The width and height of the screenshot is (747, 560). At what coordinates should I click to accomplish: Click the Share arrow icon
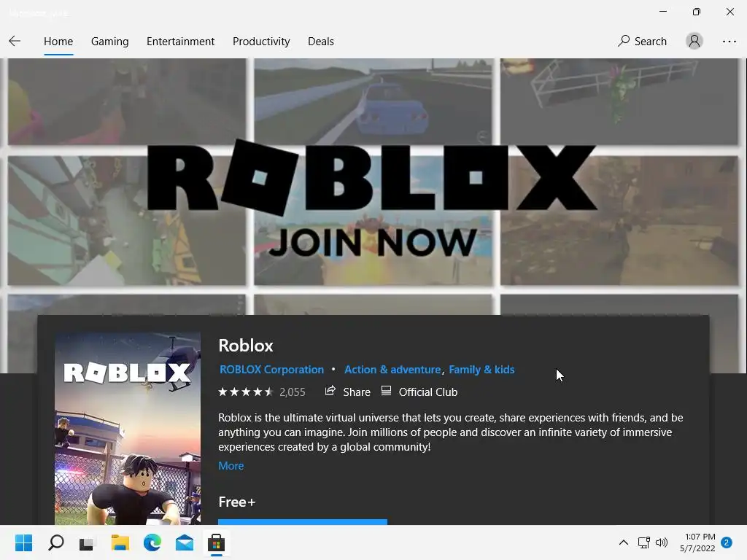[330, 391]
